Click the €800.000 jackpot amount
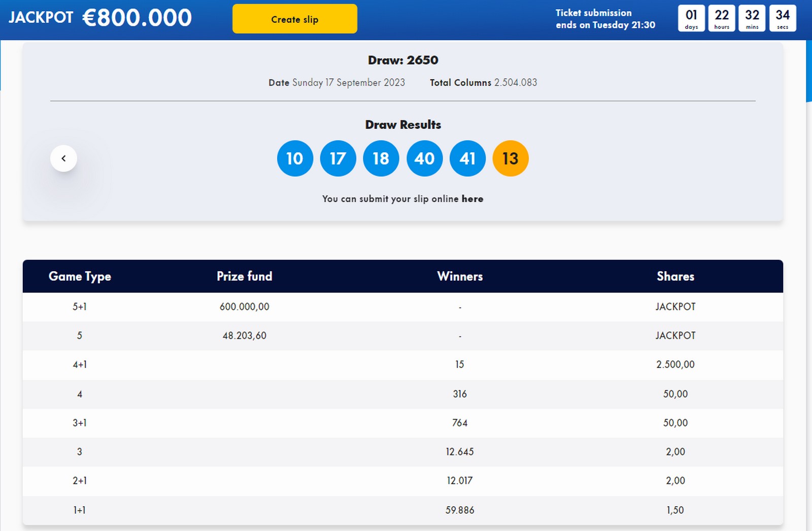812x531 pixels. (137, 18)
